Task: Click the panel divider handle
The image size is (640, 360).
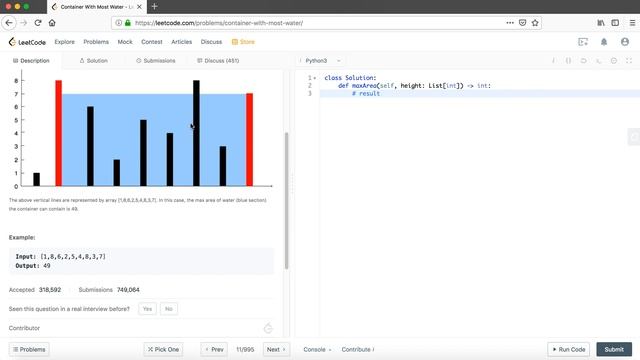Action: click(x=292, y=184)
